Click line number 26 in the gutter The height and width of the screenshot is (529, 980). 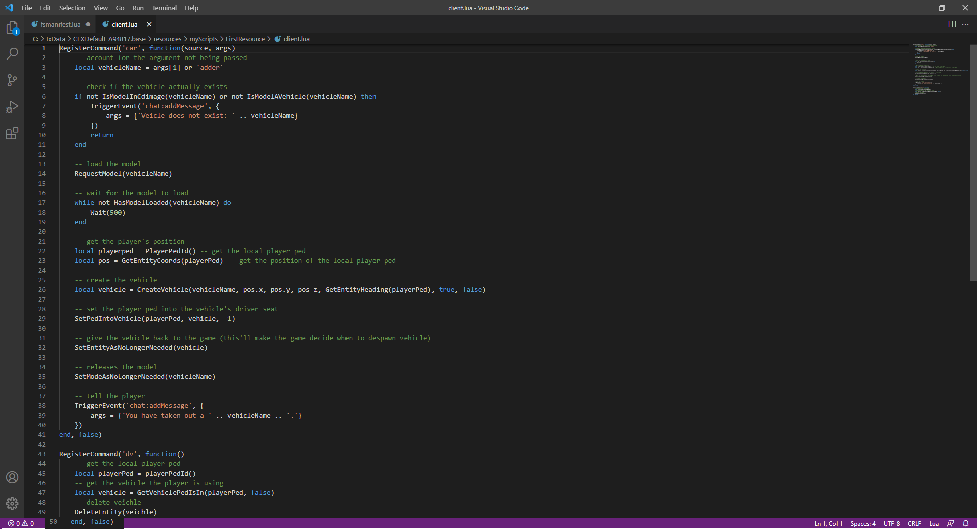[42, 289]
